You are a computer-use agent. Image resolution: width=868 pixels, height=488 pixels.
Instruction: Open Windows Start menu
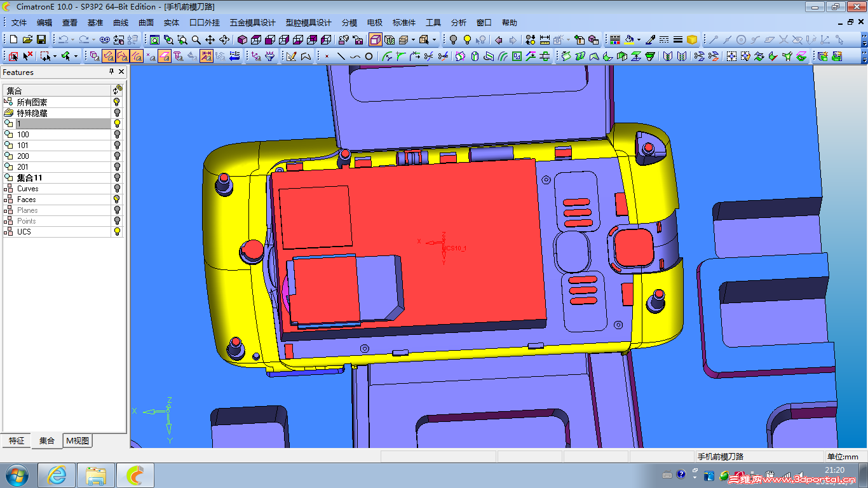point(17,475)
